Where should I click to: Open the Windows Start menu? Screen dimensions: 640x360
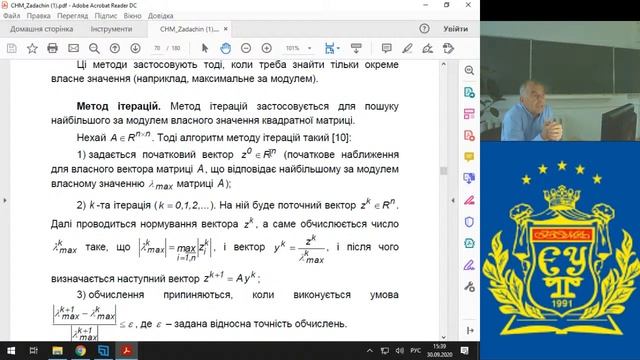(11, 351)
